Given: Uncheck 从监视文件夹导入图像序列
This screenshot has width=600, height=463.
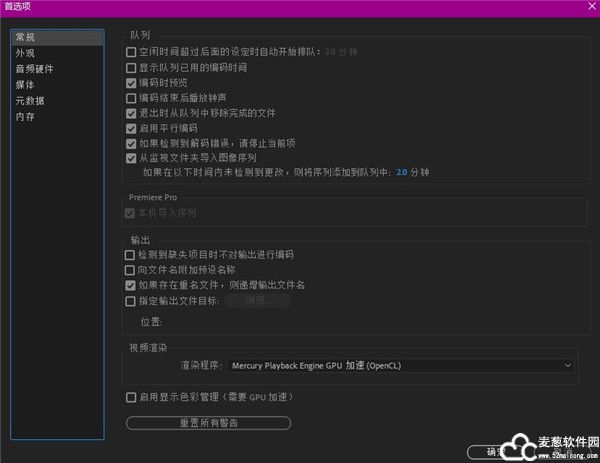Looking at the screenshot, I should pyautogui.click(x=131, y=158).
